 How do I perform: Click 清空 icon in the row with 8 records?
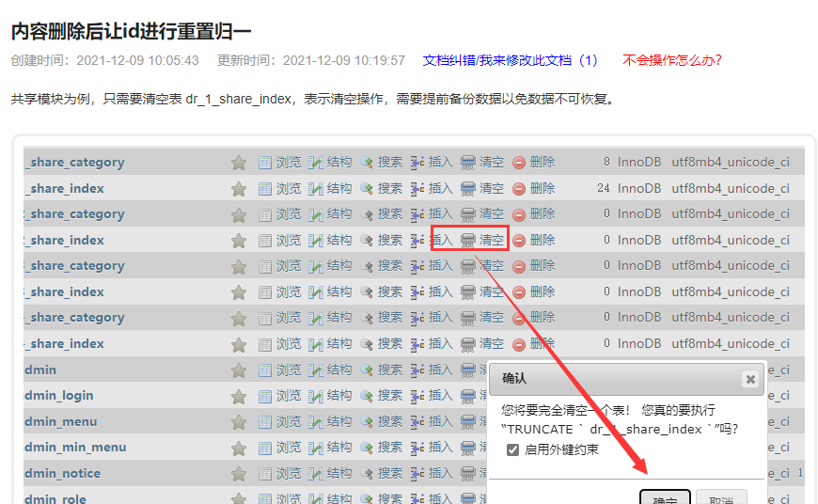pos(468,163)
